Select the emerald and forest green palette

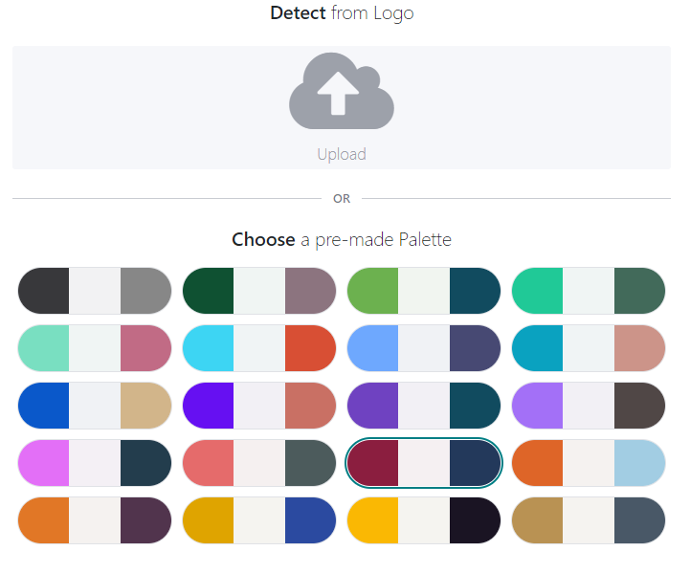coord(588,291)
